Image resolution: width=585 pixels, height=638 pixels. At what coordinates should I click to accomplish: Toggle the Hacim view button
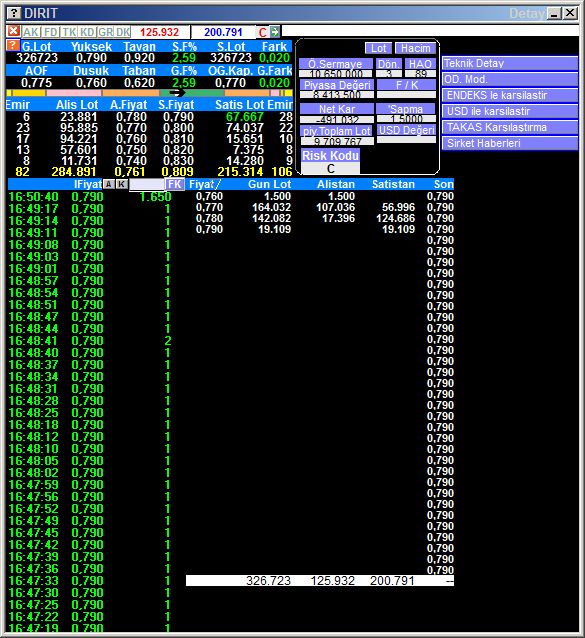[x=415, y=48]
